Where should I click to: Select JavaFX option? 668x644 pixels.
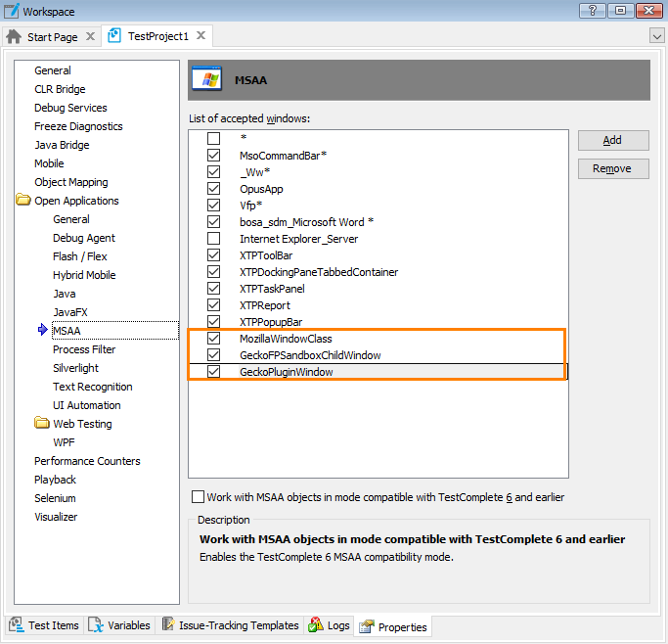pyautogui.click(x=69, y=312)
